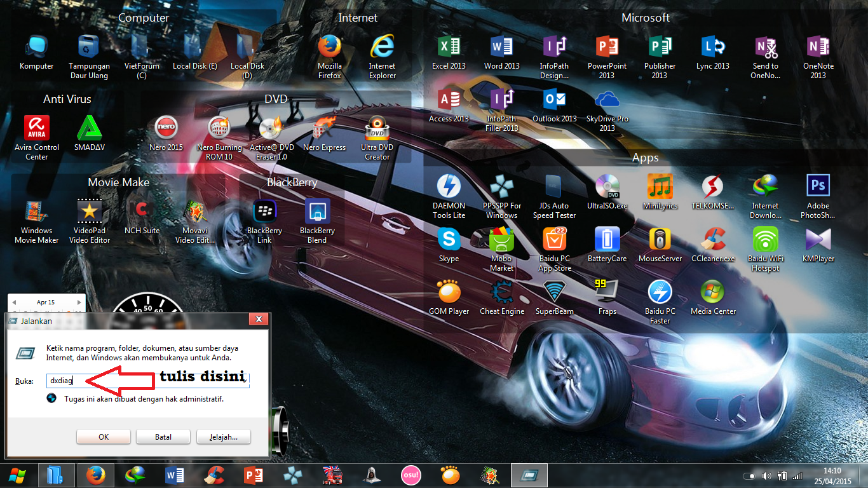The width and height of the screenshot is (868, 488).
Task: Open NCH Suite shortcut
Action: point(142,217)
